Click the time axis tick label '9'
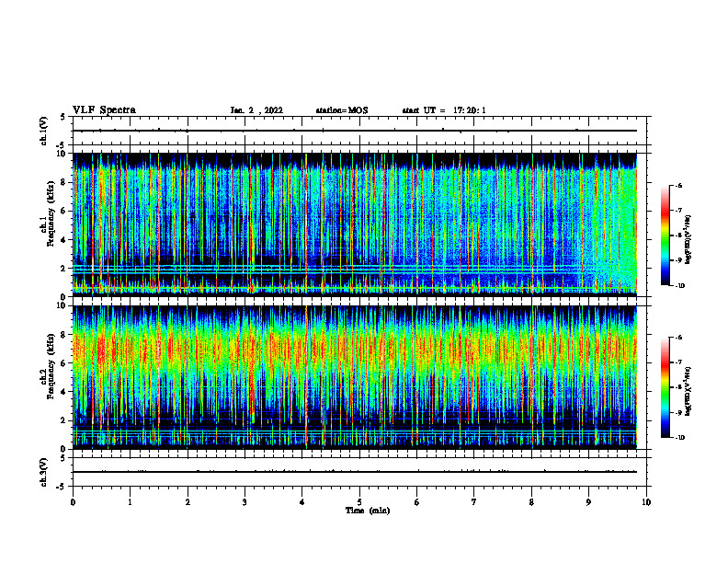This screenshot has height=563, width=728. (x=588, y=502)
